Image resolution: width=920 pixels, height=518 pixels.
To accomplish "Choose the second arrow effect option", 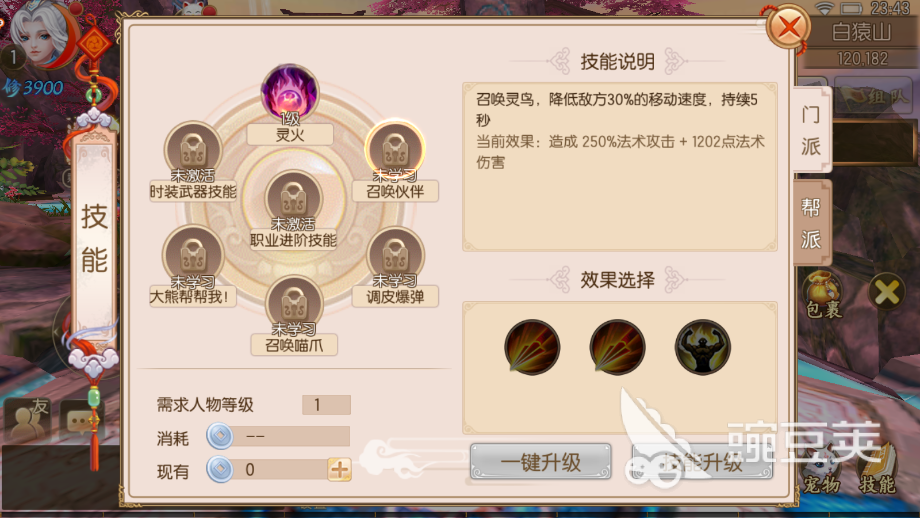I will coord(617,347).
